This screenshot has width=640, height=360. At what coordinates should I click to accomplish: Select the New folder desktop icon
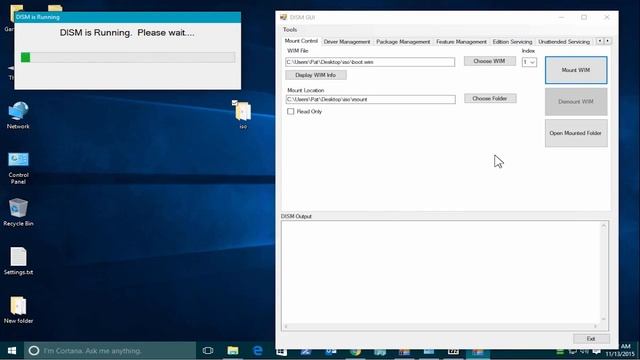click(x=18, y=309)
